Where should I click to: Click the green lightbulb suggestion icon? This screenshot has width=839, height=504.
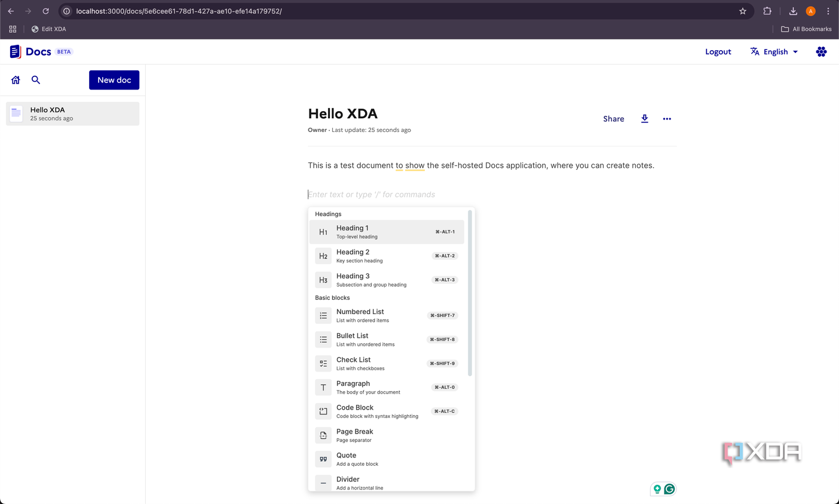[657, 489]
